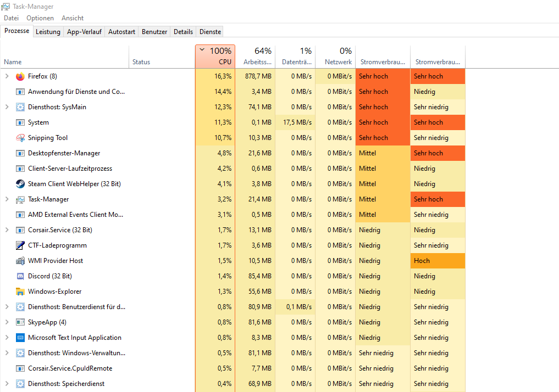
Task: Sort processes by the CPU column header
Action: (215, 57)
